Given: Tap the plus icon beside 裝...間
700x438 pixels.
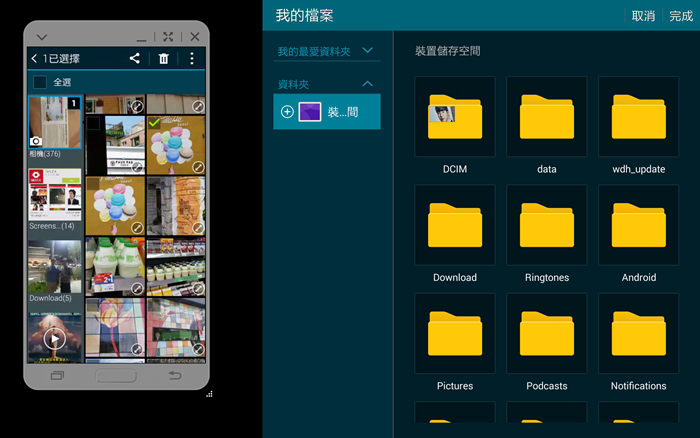Looking at the screenshot, I should (x=287, y=112).
